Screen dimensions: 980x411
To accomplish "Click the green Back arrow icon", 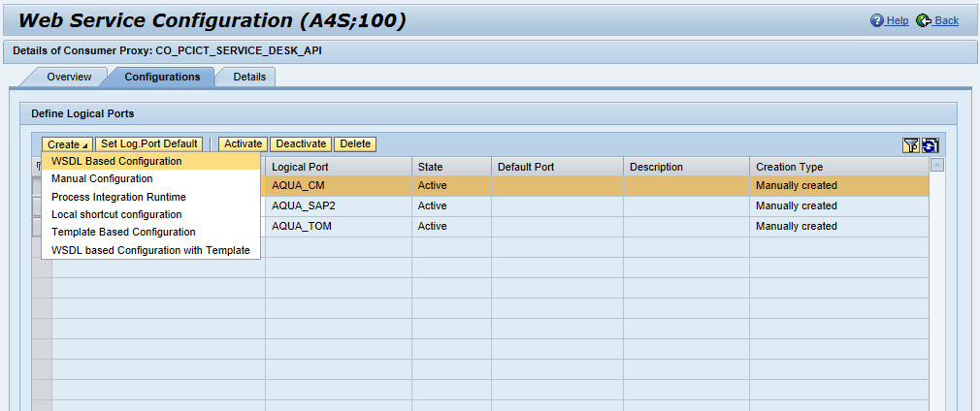I will [x=924, y=20].
